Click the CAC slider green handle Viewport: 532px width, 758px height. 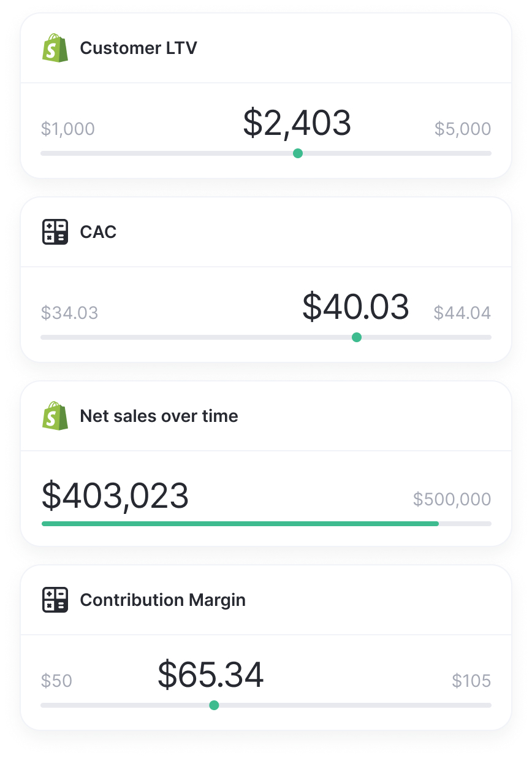pyautogui.click(x=357, y=337)
